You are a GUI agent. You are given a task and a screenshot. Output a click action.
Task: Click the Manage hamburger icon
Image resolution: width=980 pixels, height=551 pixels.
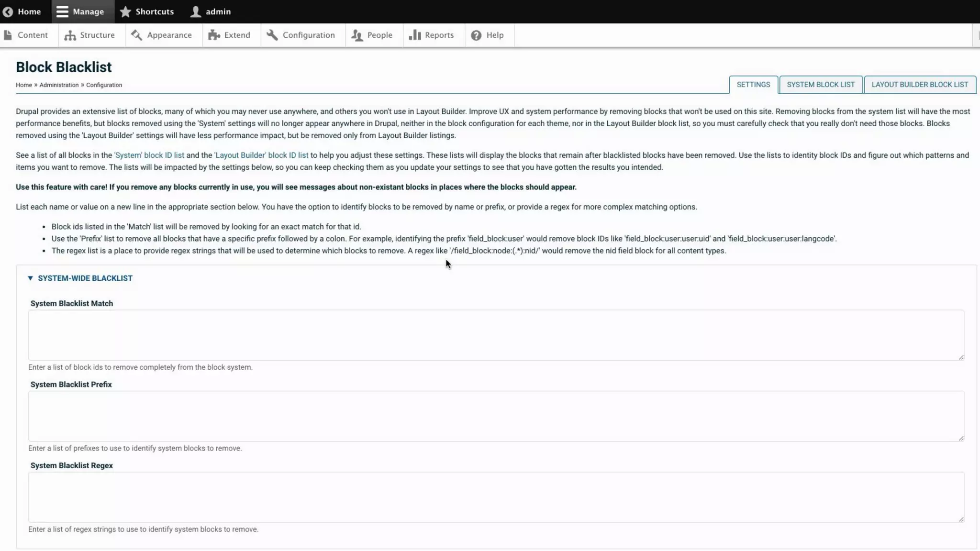pyautogui.click(x=62, y=11)
